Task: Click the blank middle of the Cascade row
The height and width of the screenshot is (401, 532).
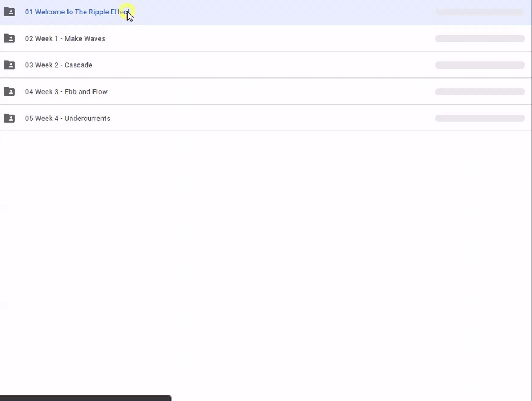Action: [x=267, y=65]
